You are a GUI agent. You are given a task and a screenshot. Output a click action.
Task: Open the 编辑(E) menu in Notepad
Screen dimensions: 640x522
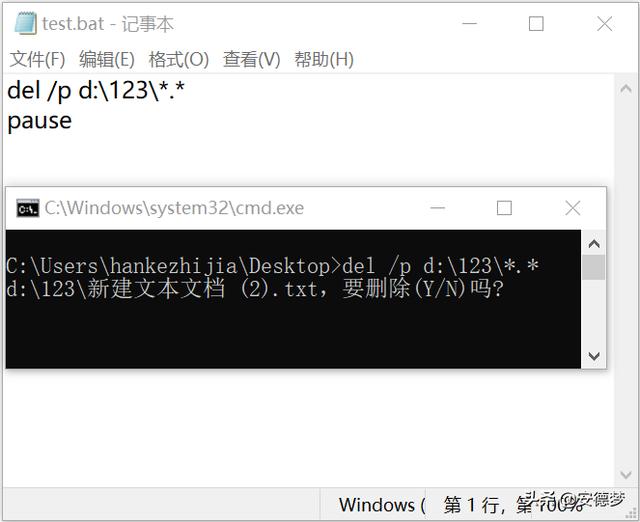coord(107,60)
